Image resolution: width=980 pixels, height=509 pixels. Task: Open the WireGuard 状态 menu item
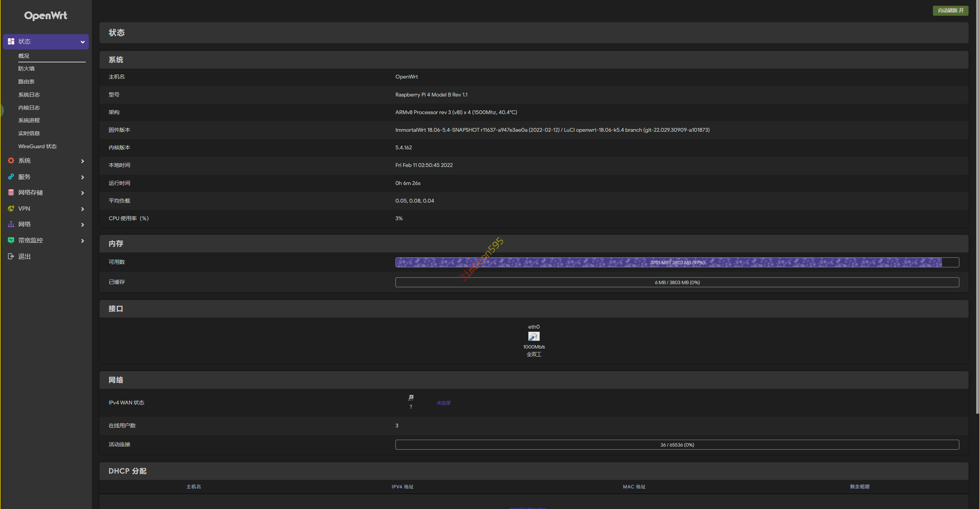tap(38, 146)
